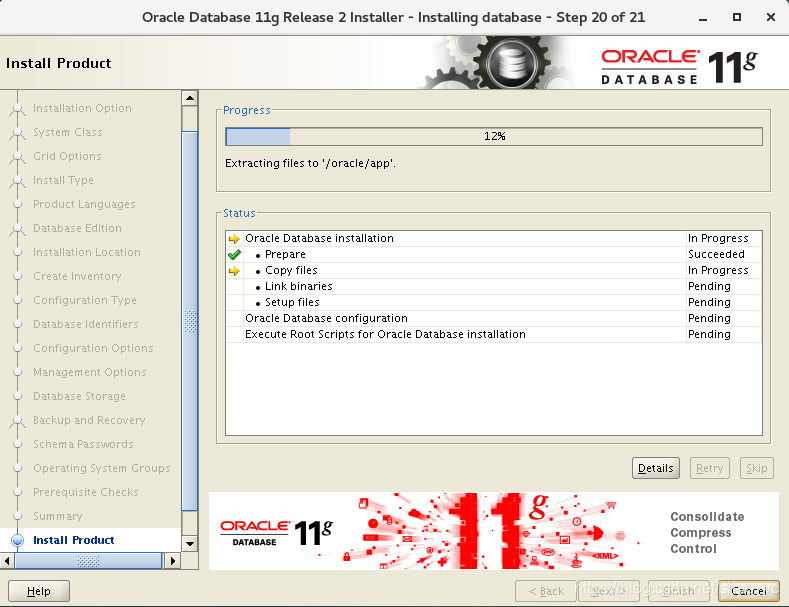Select Installation Option step in sidebar
Screen dimensions: 789x607
[x=82, y=108]
